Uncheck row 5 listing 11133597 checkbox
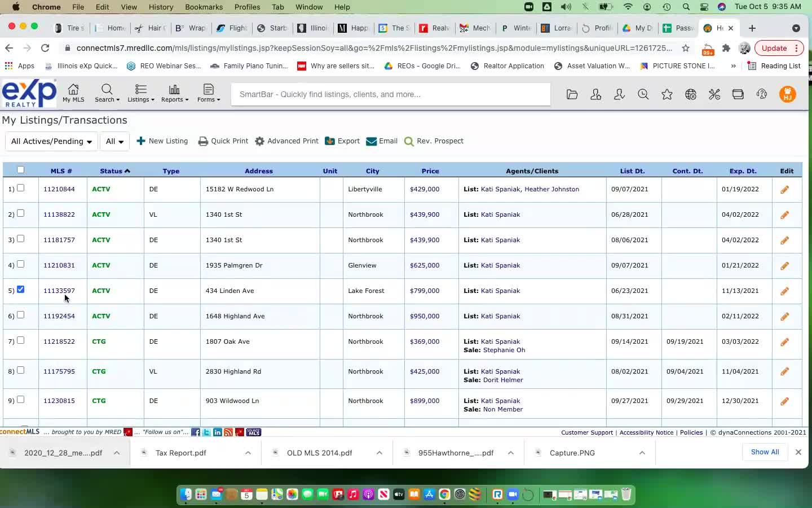 [21, 290]
